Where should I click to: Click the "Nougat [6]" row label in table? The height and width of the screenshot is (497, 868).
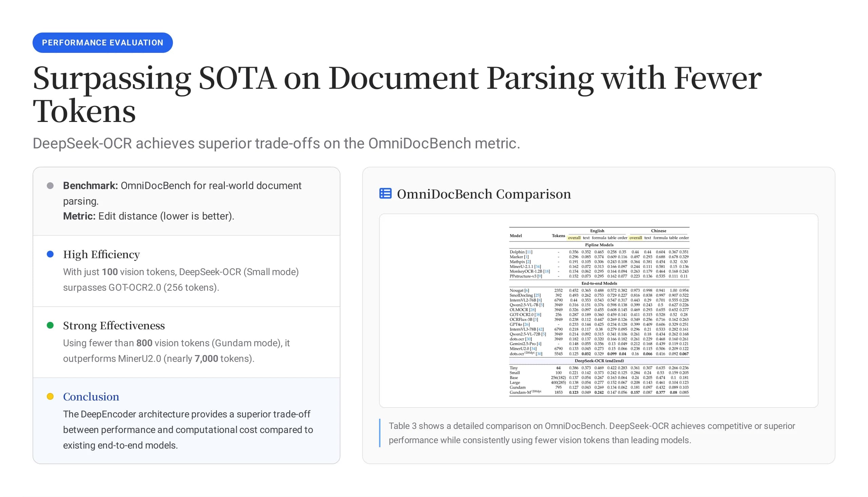point(519,290)
